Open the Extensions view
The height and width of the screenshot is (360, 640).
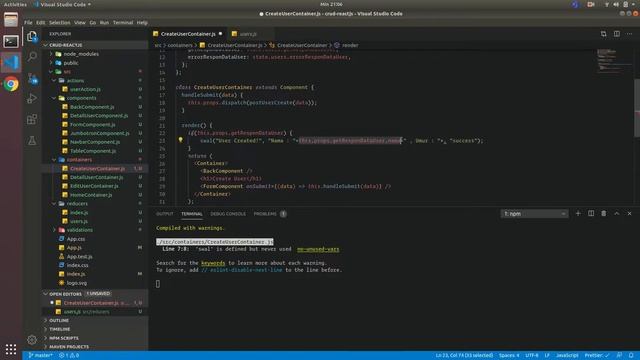pos(32,119)
